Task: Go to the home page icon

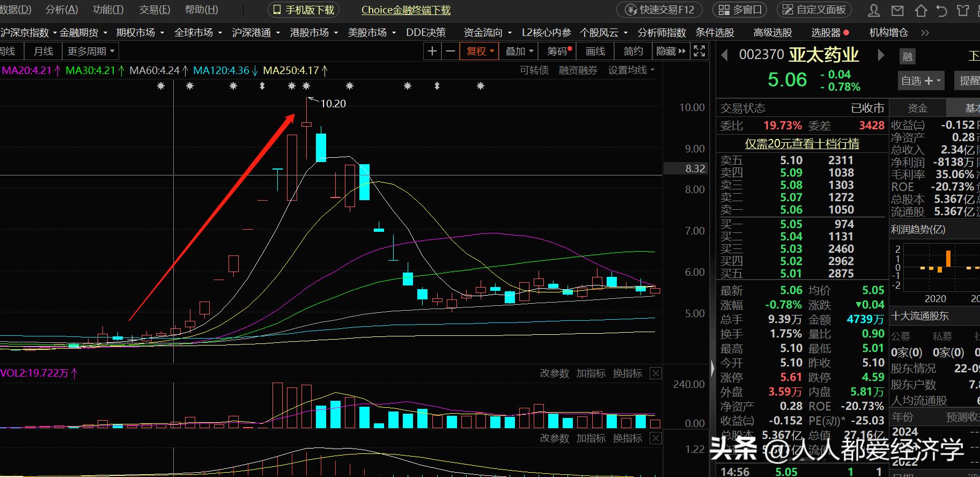Action: click(x=920, y=10)
